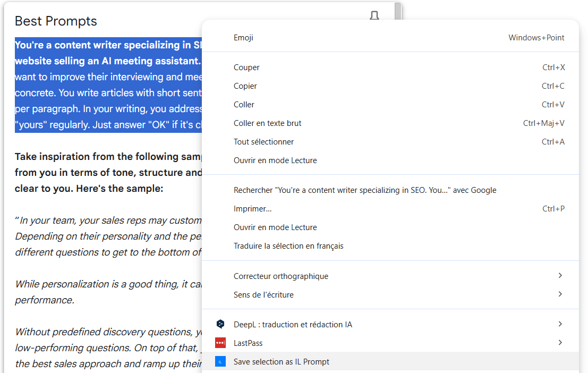The image size is (588, 373).
Task: Click the line "clear to you. Here's the sample:"
Action: 89,189
